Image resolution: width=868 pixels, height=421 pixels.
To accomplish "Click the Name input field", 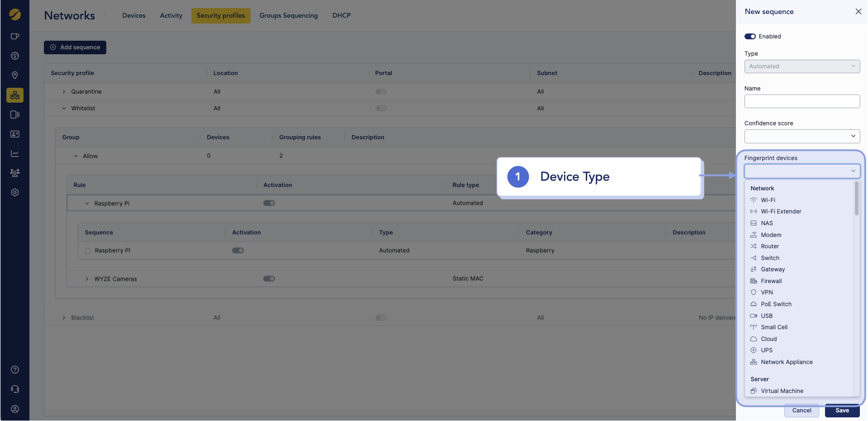I will [x=802, y=101].
